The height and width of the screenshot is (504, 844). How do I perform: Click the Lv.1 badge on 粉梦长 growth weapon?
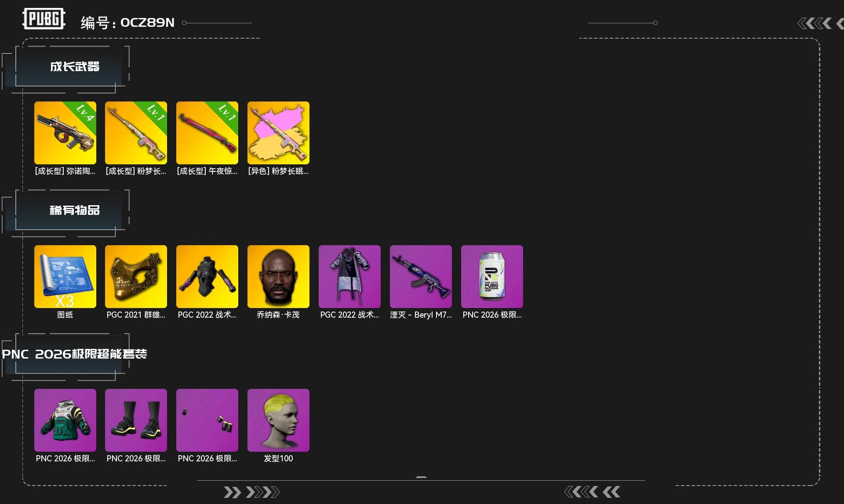(156, 112)
